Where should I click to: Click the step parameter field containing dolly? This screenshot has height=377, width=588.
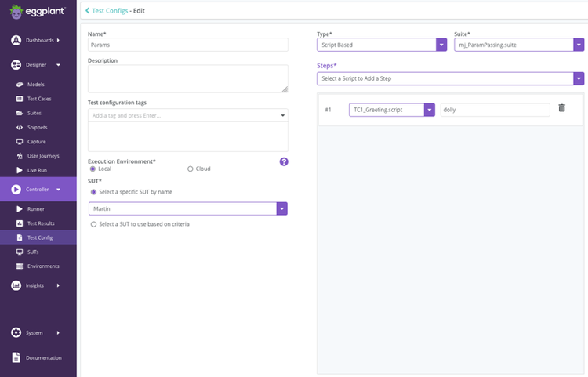495,110
